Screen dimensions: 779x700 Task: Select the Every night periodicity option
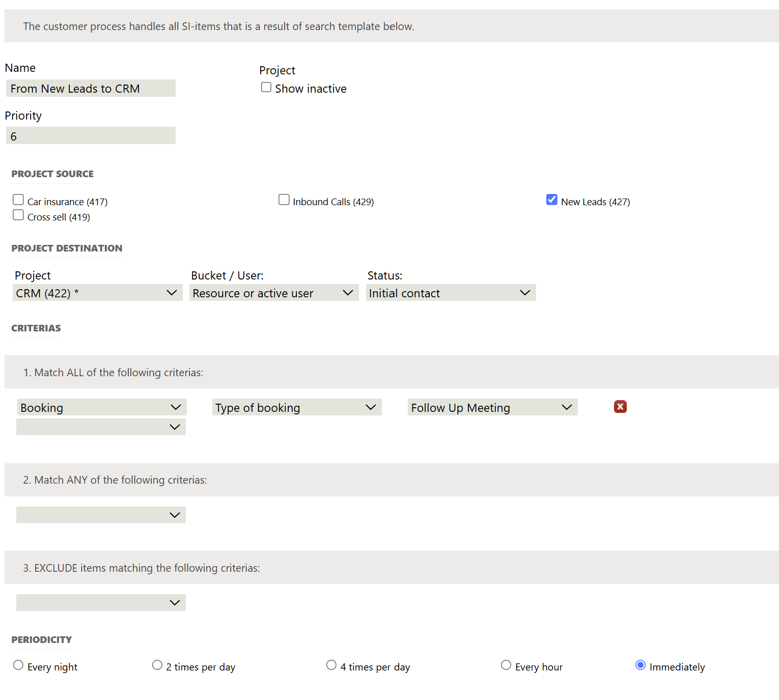click(18, 665)
